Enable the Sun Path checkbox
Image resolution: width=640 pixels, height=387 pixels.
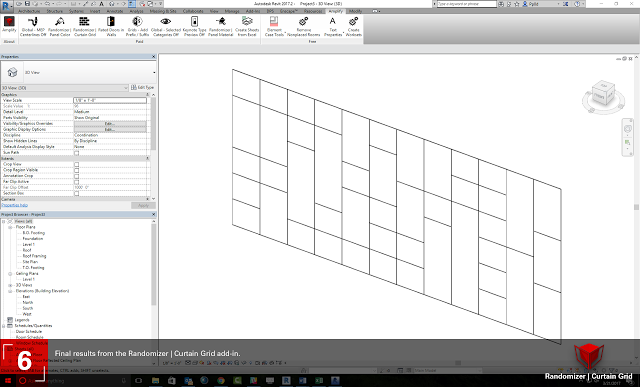point(76,153)
